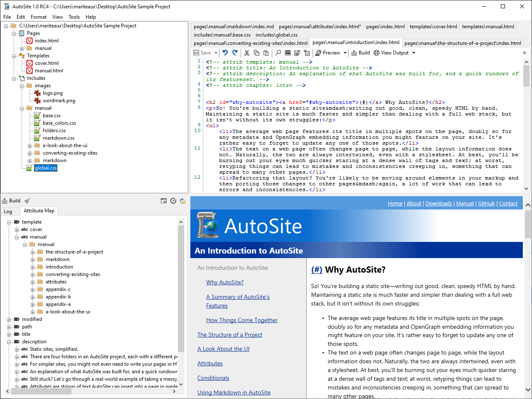Expand converting-existing-sites folder in project tree
The width and height of the screenshot is (532, 399).
coord(30,153)
